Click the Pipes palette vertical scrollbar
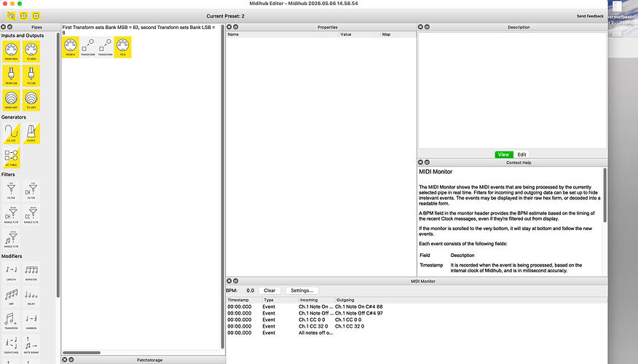The image size is (638, 364). [58, 165]
